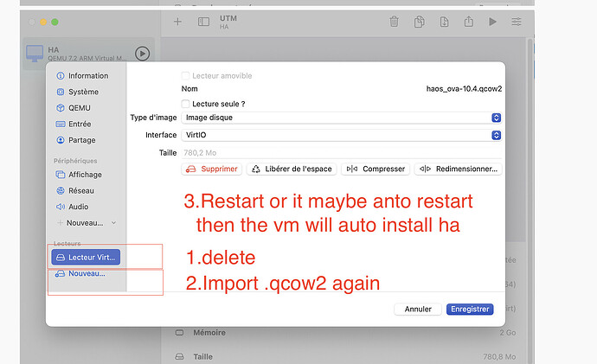Run the HA VM from sidebar play button
Screen dimensions: 597x364
(143, 54)
